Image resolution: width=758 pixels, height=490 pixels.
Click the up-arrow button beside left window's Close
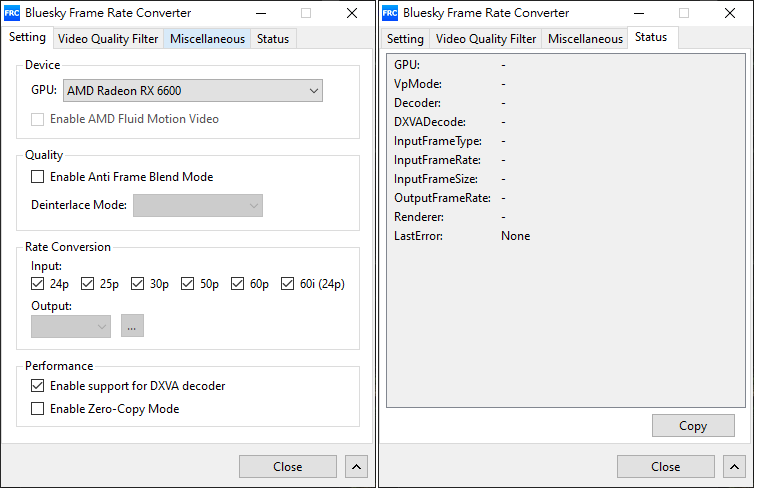[357, 466]
